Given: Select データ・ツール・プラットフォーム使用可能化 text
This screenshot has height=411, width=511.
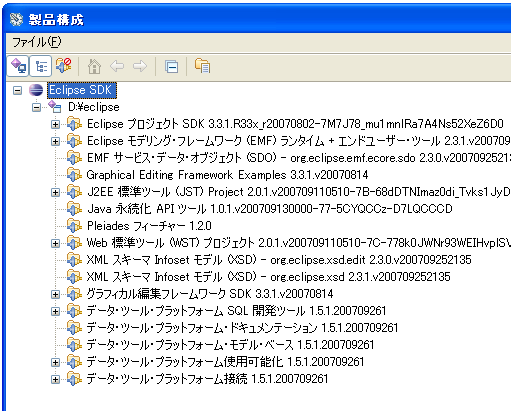Looking at the screenshot, I should [x=225, y=362].
